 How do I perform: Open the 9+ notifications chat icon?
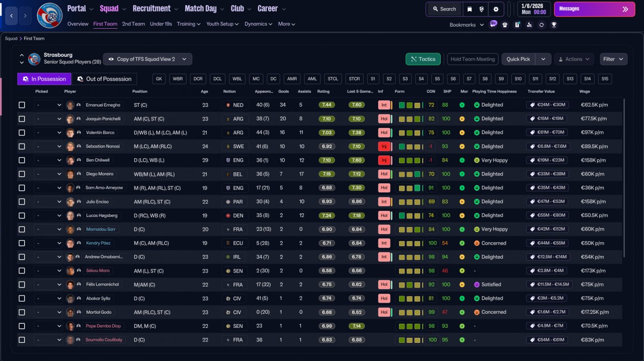493,24
